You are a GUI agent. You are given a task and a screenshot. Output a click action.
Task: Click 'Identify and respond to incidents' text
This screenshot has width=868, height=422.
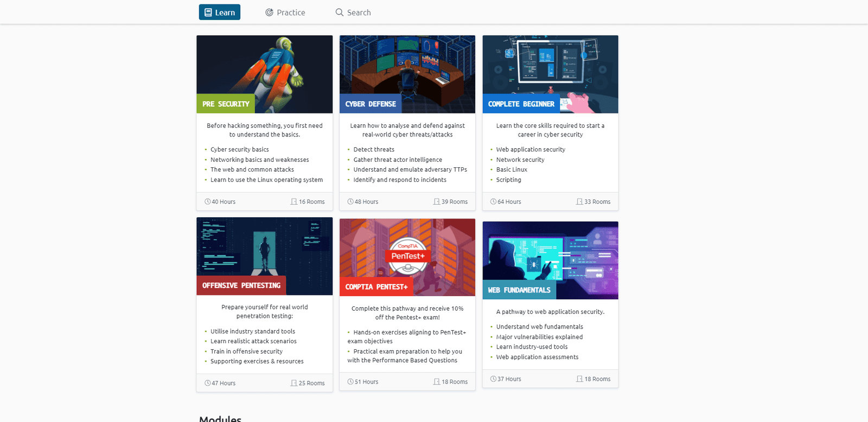point(400,180)
